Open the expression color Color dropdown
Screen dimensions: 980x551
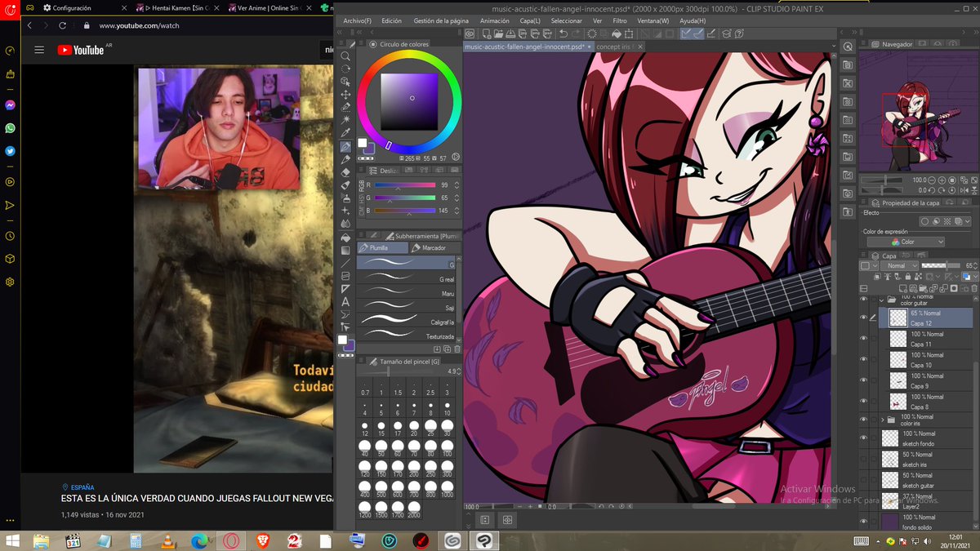906,242
